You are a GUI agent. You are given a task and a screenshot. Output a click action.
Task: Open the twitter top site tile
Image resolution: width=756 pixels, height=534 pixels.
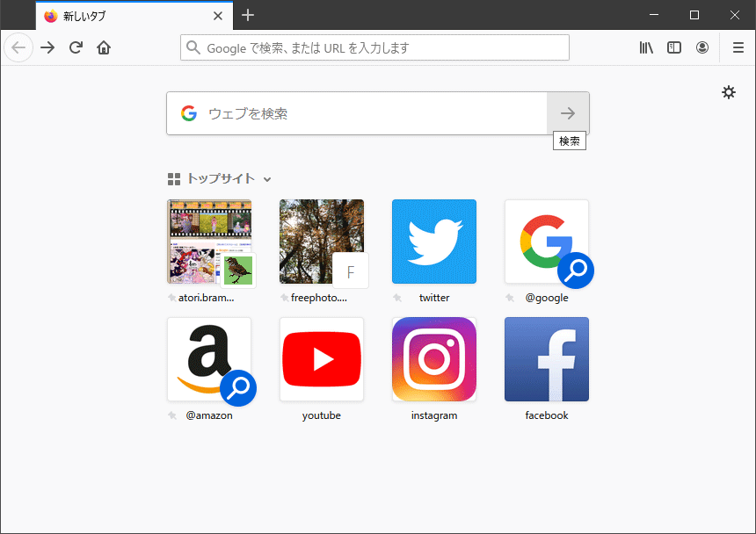(434, 242)
